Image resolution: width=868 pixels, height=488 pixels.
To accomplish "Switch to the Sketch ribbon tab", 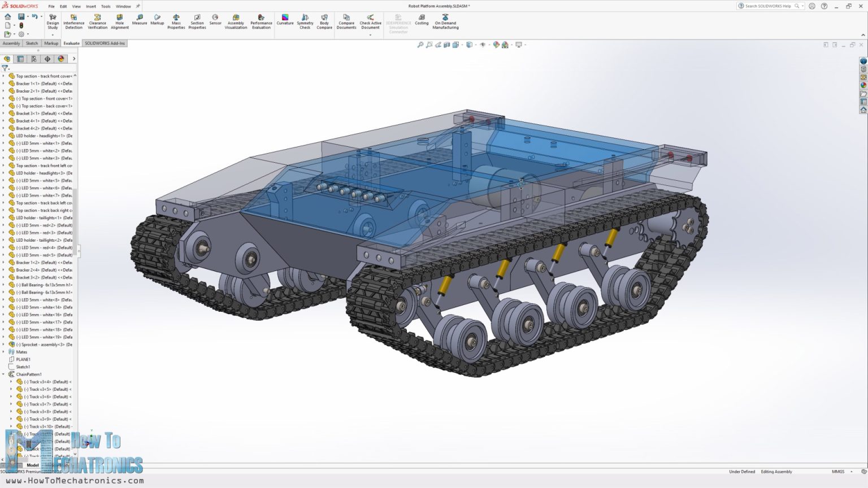I will click(x=32, y=43).
